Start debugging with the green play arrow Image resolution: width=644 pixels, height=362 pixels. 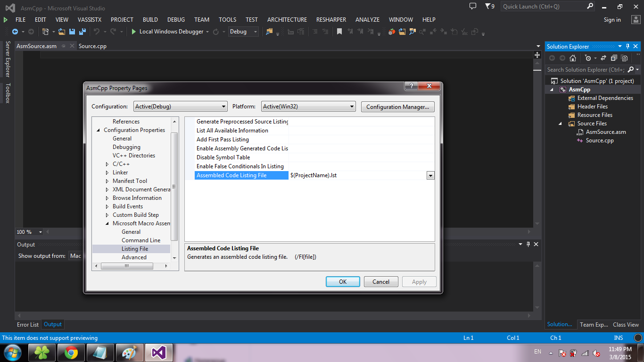[134, 32]
